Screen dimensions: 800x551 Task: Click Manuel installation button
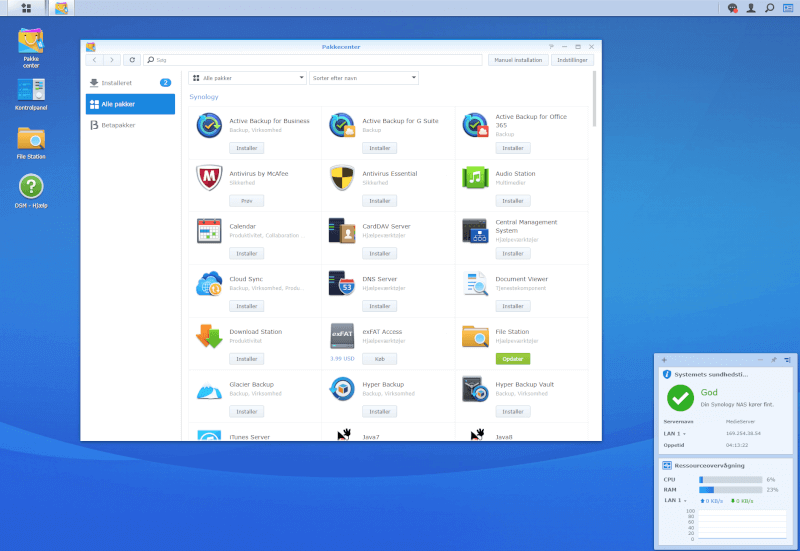518,60
